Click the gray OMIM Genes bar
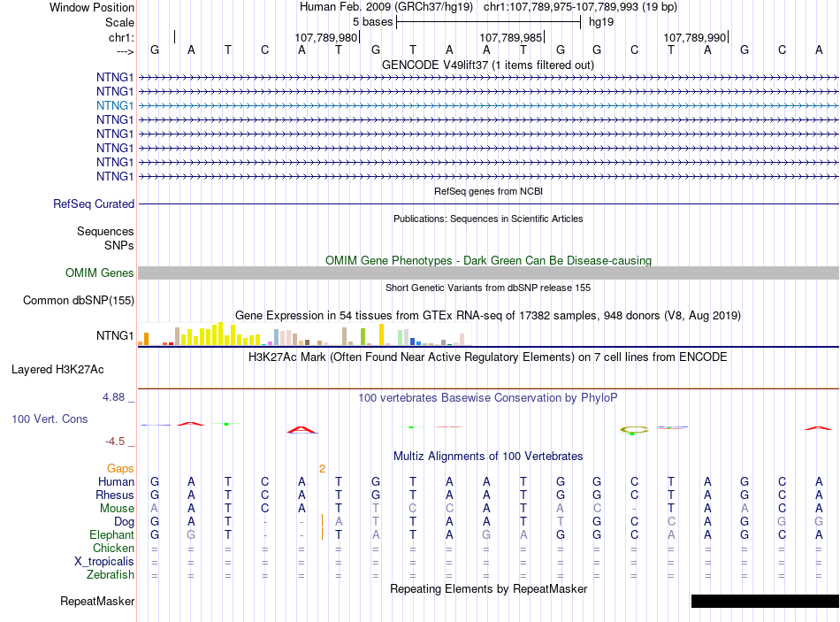Viewport: 840px width, 622px height. [x=488, y=273]
